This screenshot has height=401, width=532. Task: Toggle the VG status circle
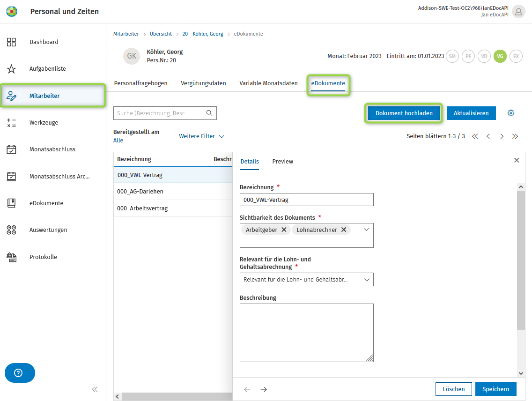coord(500,56)
